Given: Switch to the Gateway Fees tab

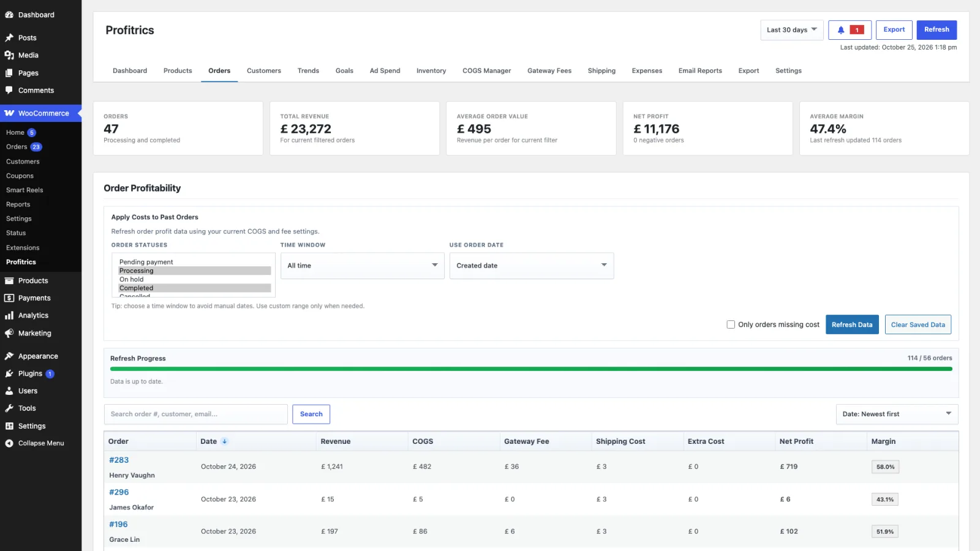Looking at the screenshot, I should click(549, 71).
